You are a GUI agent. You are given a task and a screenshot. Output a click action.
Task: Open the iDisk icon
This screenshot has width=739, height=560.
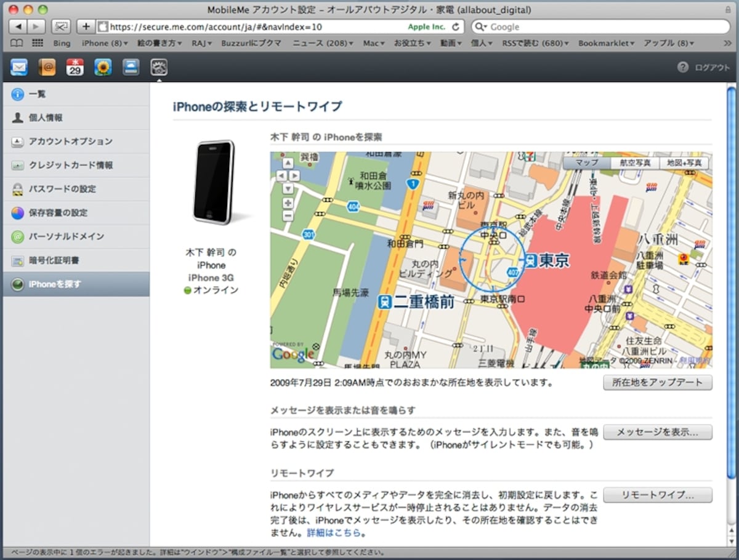click(131, 67)
